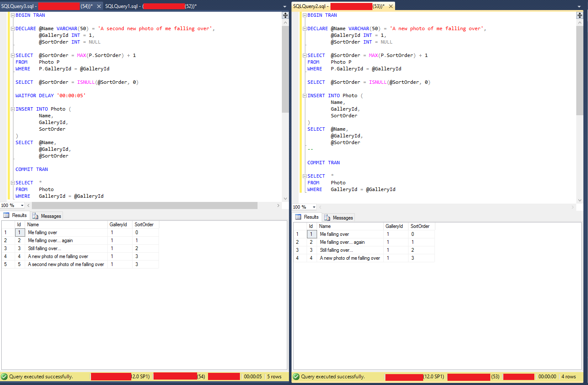Open tab list dropdown at right pane top

[579, 7]
